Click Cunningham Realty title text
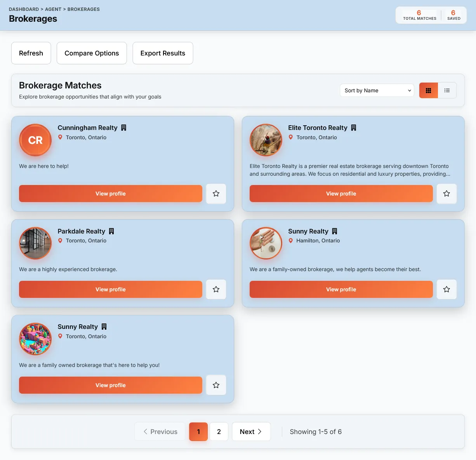The width and height of the screenshot is (476, 460). pyautogui.click(x=87, y=128)
